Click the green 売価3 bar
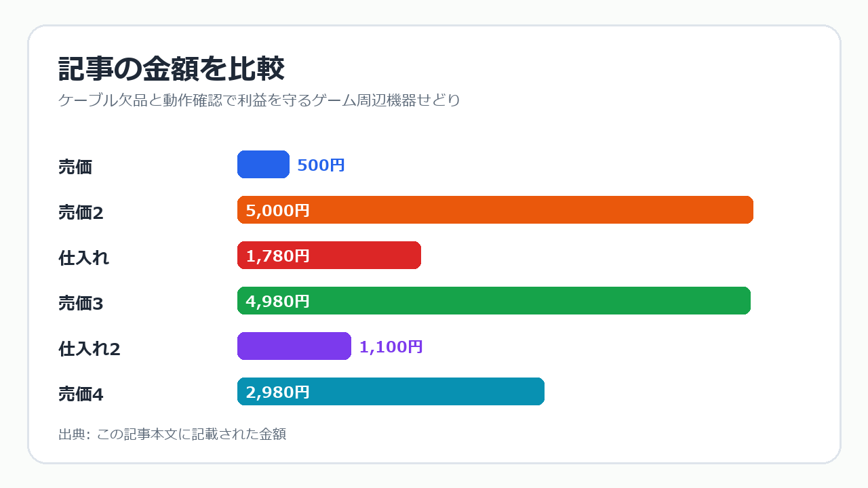The width and height of the screenshot is (868, 488). click(x=494, y=300)
